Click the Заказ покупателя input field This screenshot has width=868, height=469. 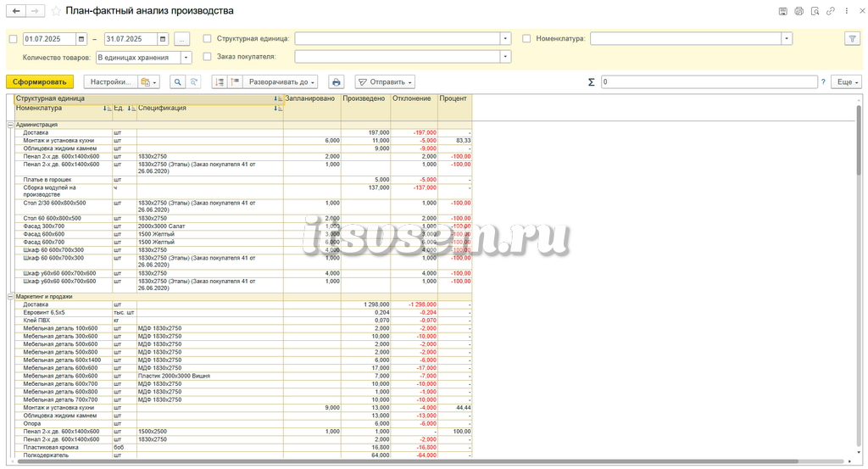click(398, 57)
